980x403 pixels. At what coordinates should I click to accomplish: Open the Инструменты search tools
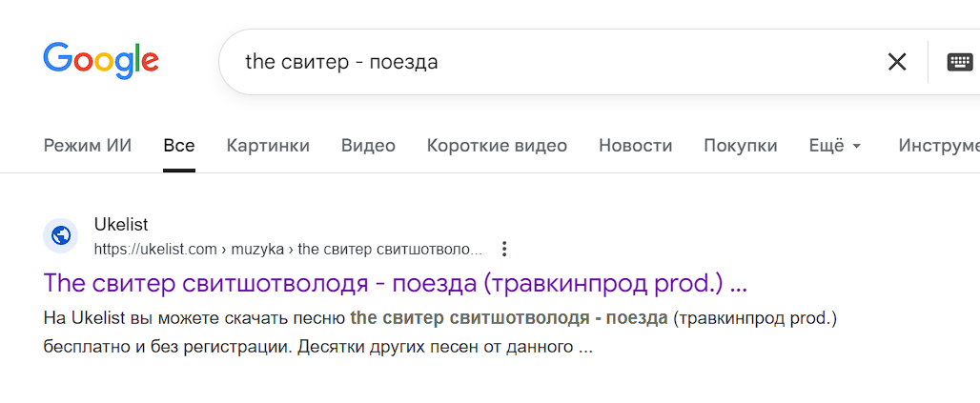click(x=938, y=146)
